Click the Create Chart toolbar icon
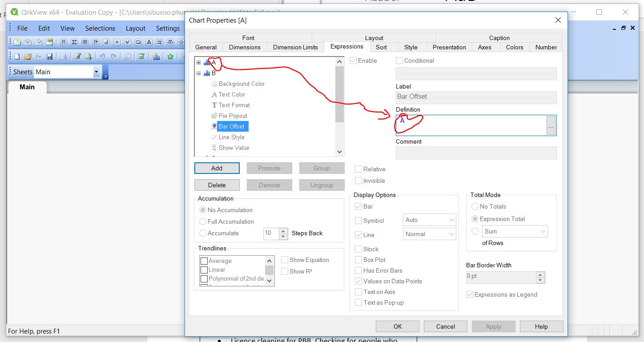The height and width of the screenshot is (342, 644). tap(106, 42)
